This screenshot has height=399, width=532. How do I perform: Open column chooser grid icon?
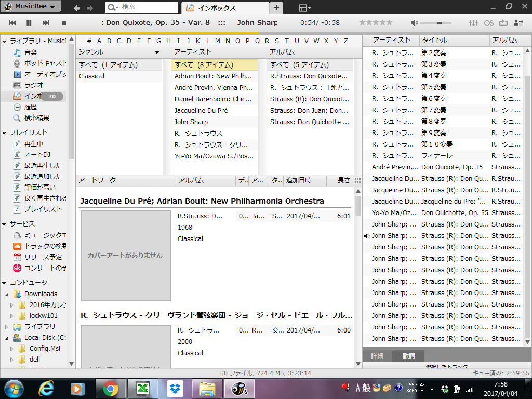click(357, 180)
